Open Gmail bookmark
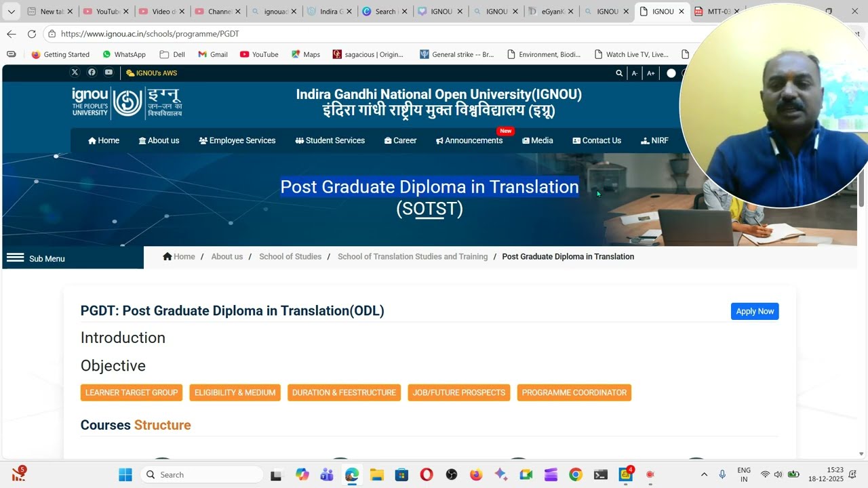The height and width of the screenshot is (488, 868). 213,54
